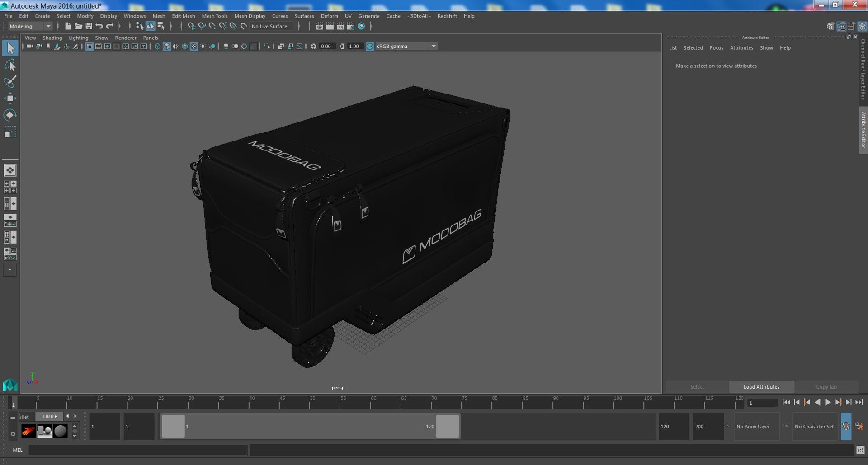Image resolution: width=868 pixels, height=465 pixels.
Task: Click the Copy Tab button
Action: 826,387
